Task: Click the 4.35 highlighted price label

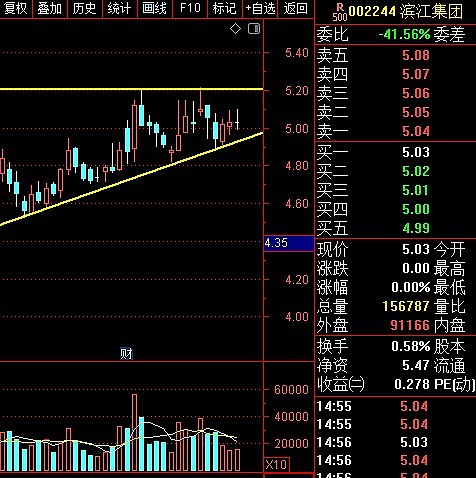Action: click(289, 243)
